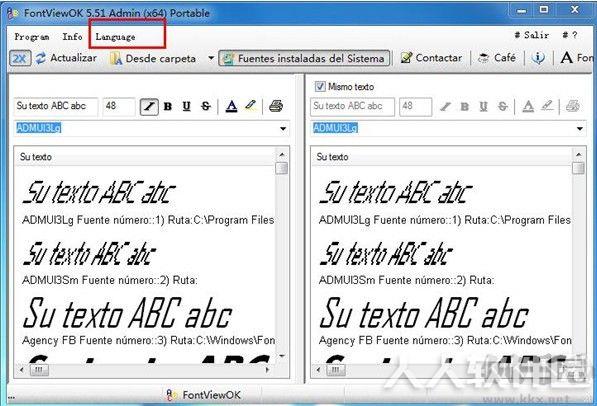Open the Language menu
Image resolution: width=597 pixels, height=406 pixels.
click(115, 37)
